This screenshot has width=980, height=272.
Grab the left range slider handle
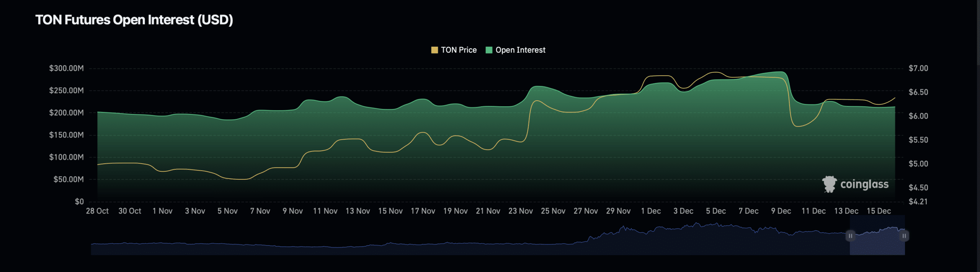pos(850,236)
